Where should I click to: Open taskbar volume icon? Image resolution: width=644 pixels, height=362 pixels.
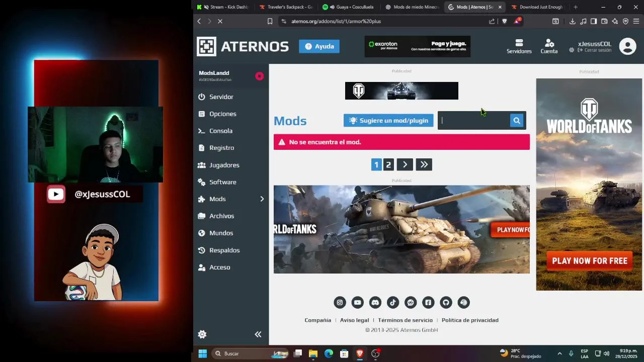[x=606, y=353]
